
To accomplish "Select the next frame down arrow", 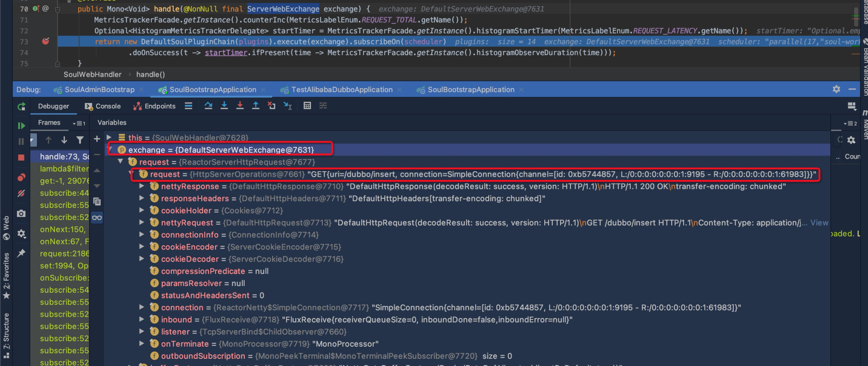I will pos(64,140).
